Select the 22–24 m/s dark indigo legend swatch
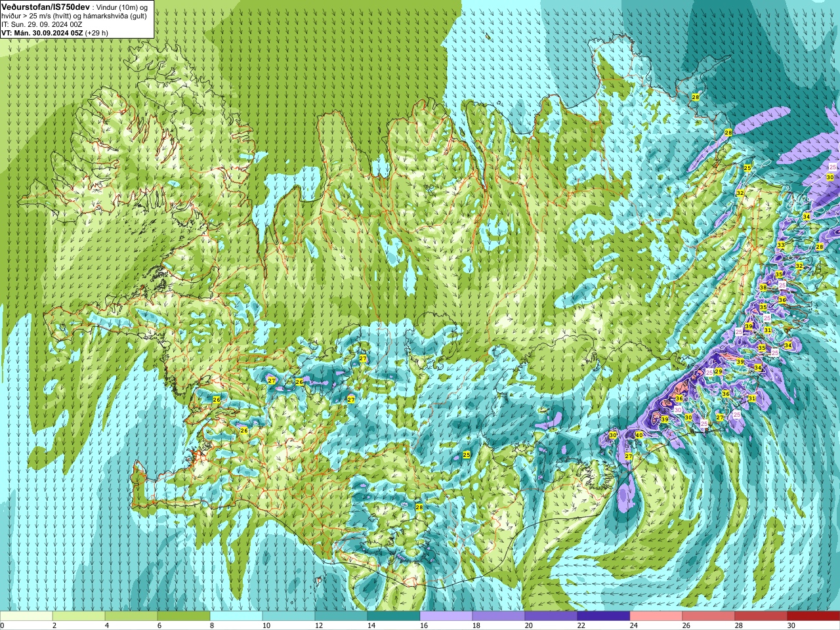 604,616
